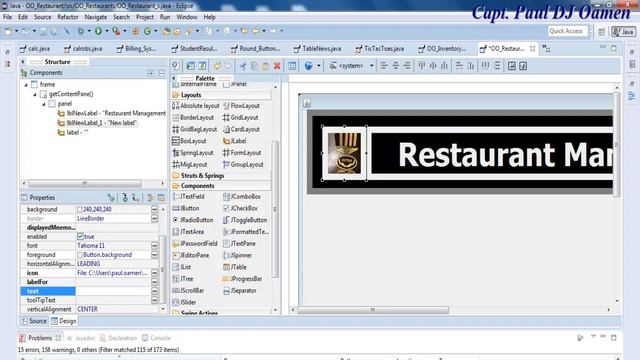The width and height of the screenshot is (640, 360).
Task: Click design canvas horizontal scrollbar
Action: [x=373, y=310]
